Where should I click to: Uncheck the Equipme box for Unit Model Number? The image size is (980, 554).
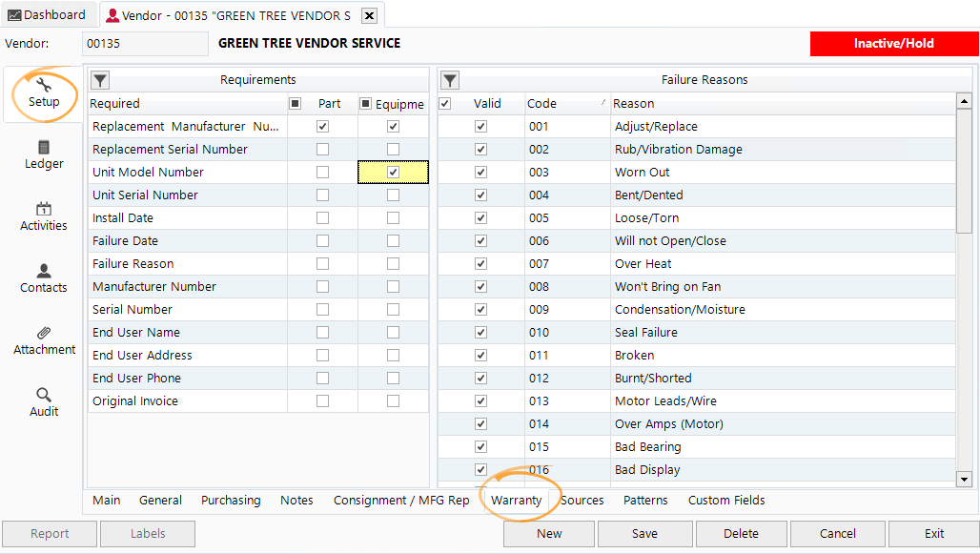(392, 172)
